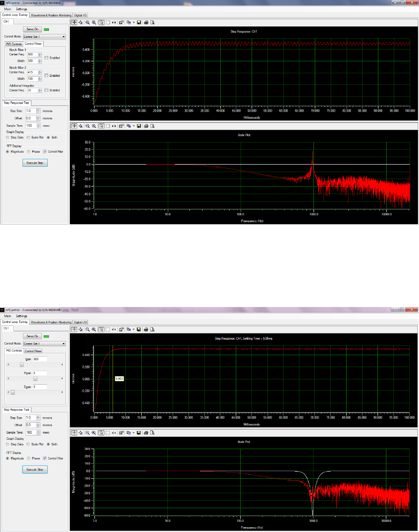This screenshot has width=419, height=532.
Task: Click the Pgain slider thumb
Action: pos(36,378)
